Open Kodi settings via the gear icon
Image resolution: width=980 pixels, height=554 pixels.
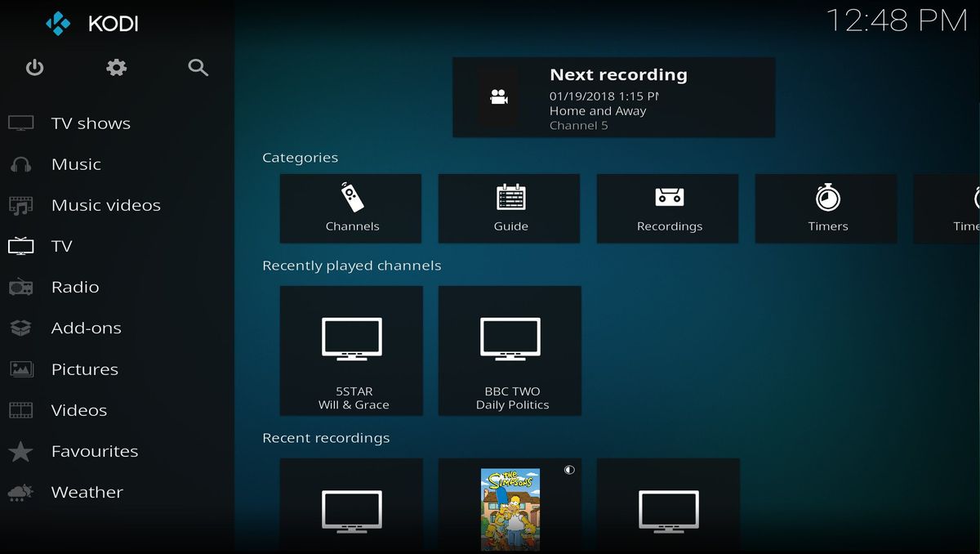(x=116, y=68)
